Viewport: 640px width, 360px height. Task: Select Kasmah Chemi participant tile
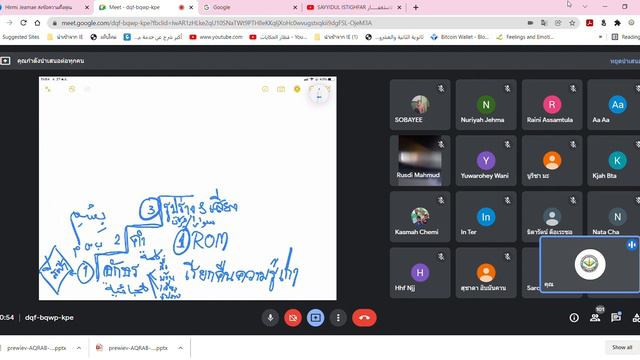[420, 216]
